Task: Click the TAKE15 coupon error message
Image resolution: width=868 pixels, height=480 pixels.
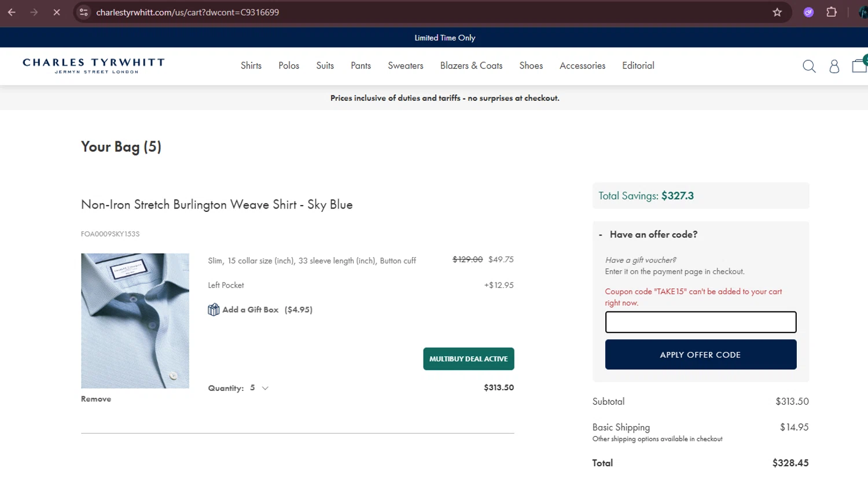Action: [693, 297]
